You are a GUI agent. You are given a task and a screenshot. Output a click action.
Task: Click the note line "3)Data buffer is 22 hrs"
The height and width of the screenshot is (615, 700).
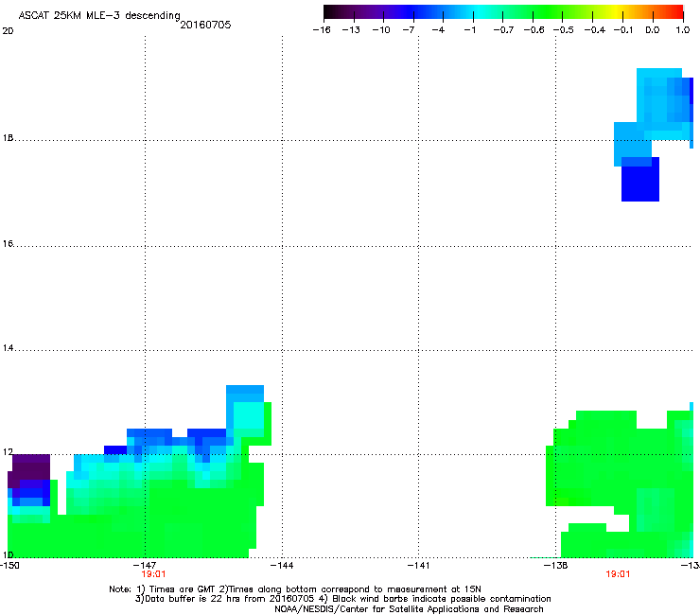tap(342, 599)
